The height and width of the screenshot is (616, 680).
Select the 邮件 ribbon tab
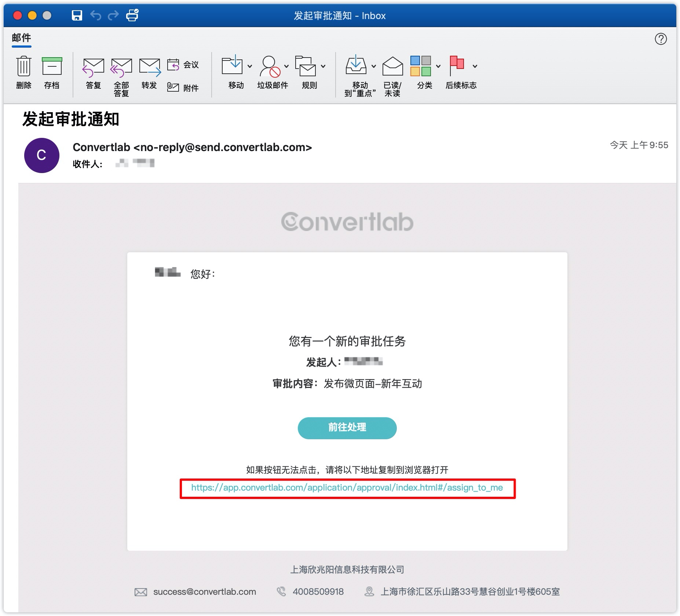pyautogui.click(x=21, y=38)
